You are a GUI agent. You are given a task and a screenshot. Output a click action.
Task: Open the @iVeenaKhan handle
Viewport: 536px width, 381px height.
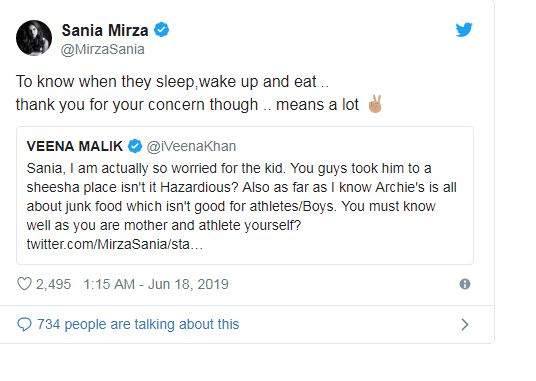click(x=191, y=146)
